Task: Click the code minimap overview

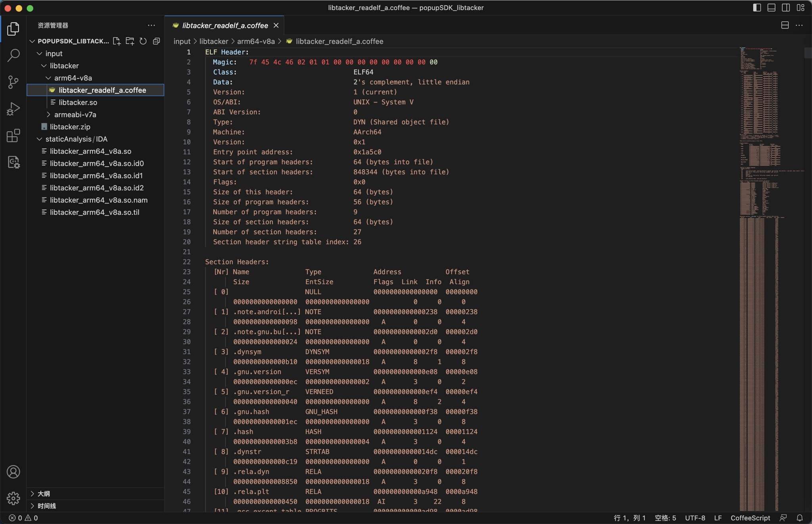Action: [x=771, y=279]
